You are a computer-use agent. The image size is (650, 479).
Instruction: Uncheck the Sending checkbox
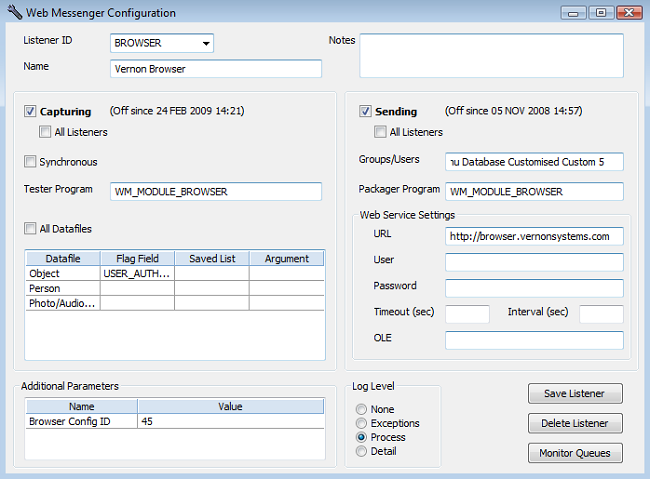point(365,111)
